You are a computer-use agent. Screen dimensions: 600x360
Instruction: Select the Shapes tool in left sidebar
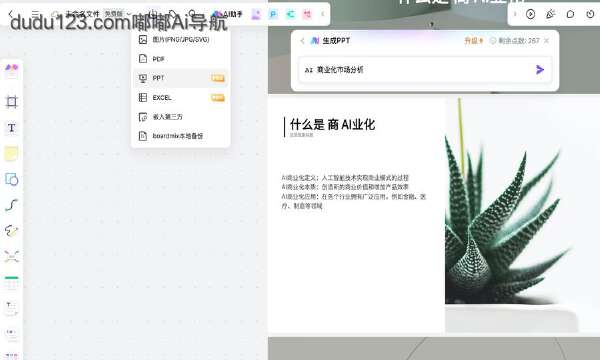click(x=11, y=179)
